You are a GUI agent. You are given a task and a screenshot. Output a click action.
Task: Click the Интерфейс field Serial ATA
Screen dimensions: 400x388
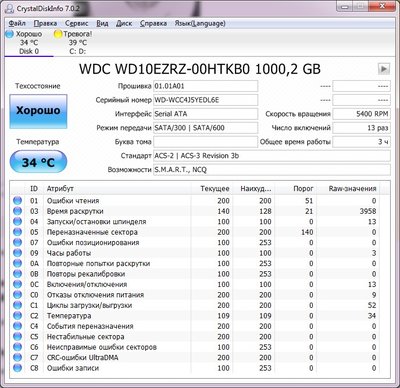tap(205, 114)
